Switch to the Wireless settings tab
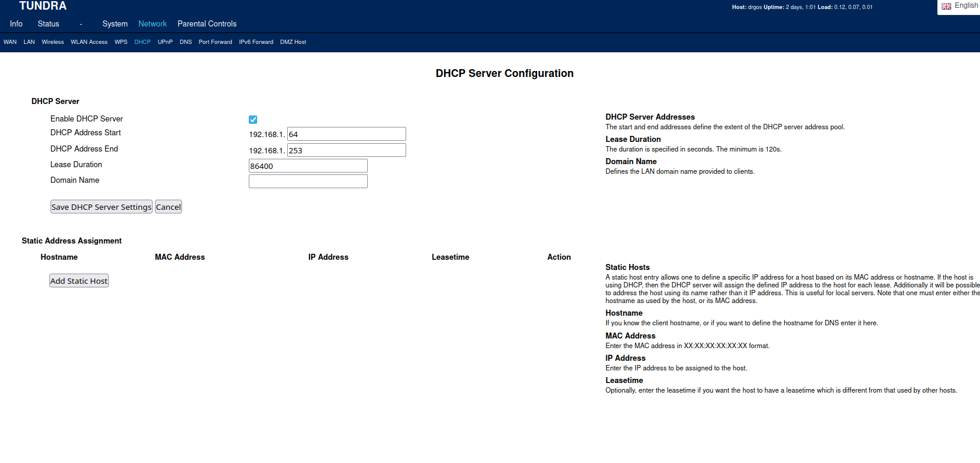This screenshot has height=463, width=980. (53, 42)
